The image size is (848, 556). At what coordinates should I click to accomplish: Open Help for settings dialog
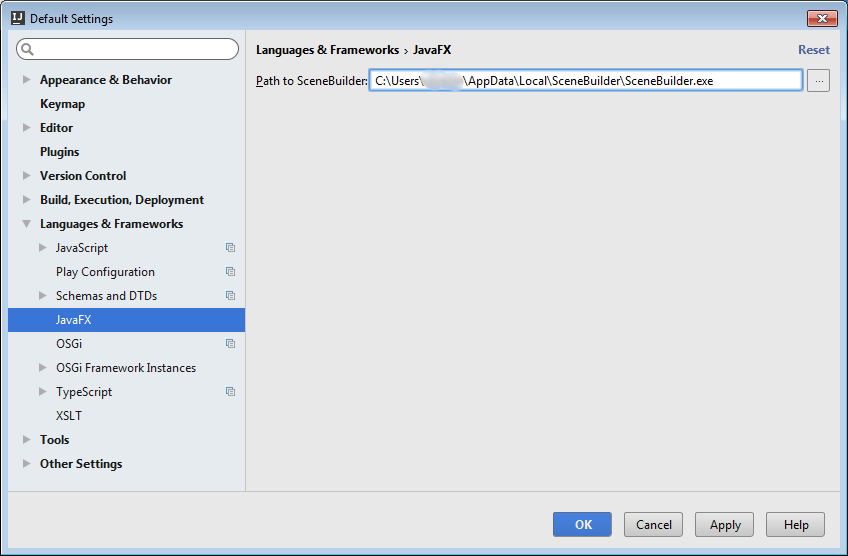[796, 525]
